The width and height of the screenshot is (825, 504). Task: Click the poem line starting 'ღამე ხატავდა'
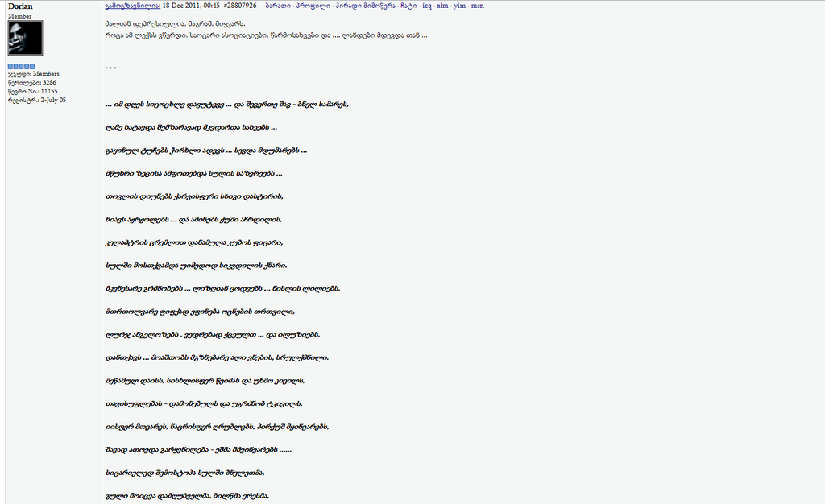pos(191,128)
